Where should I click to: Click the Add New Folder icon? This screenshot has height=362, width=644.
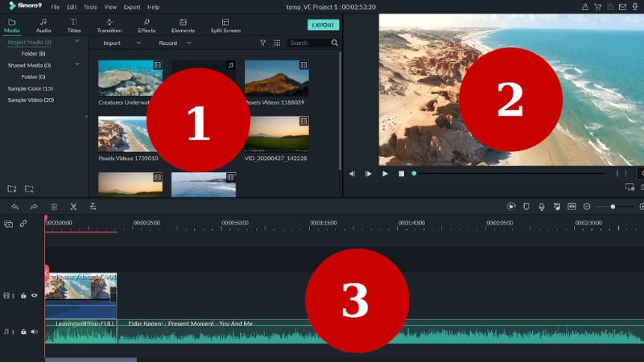pyautogui.click(x=12, y=188)
